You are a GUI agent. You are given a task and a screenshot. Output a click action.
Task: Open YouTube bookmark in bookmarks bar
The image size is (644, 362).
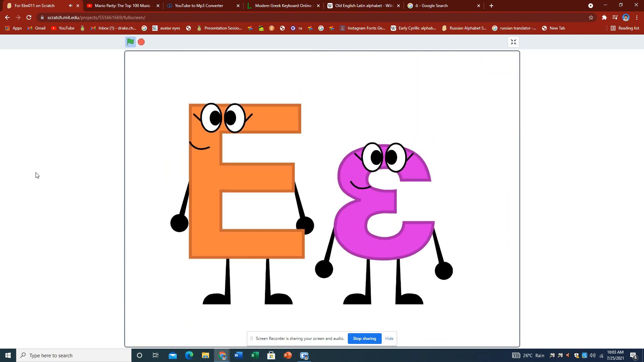coord(63,28)
